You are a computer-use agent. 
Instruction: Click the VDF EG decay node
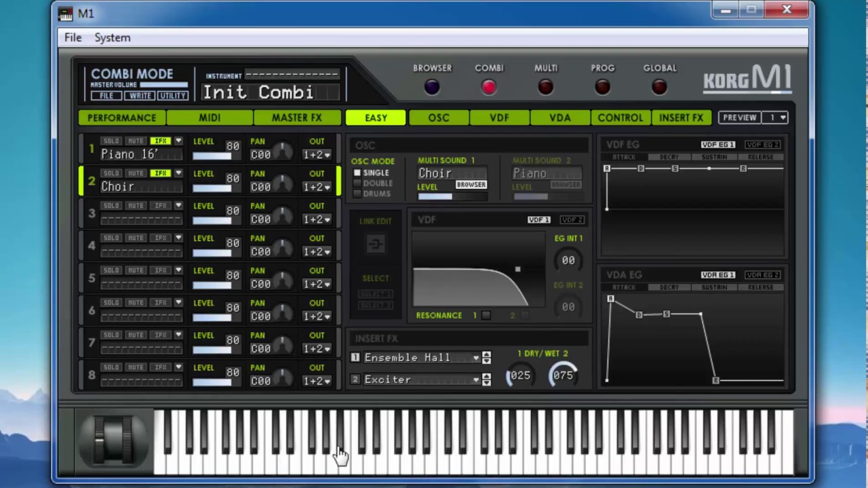point(641,168)
